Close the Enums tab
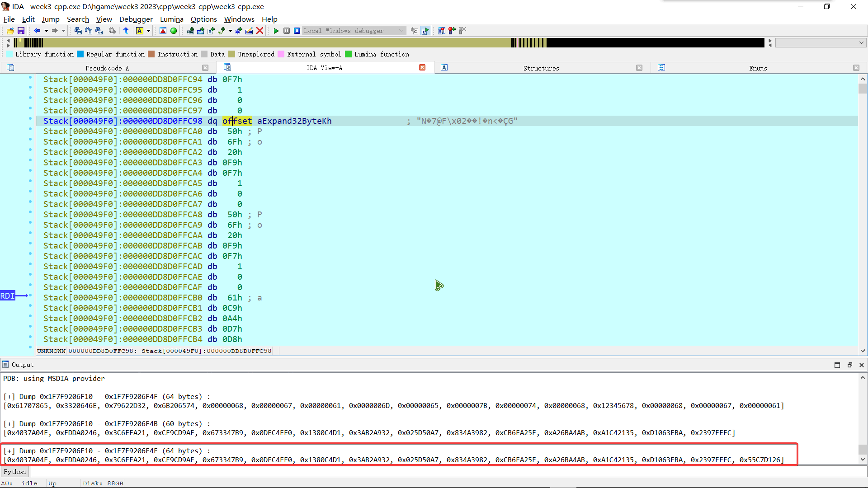 856,68
